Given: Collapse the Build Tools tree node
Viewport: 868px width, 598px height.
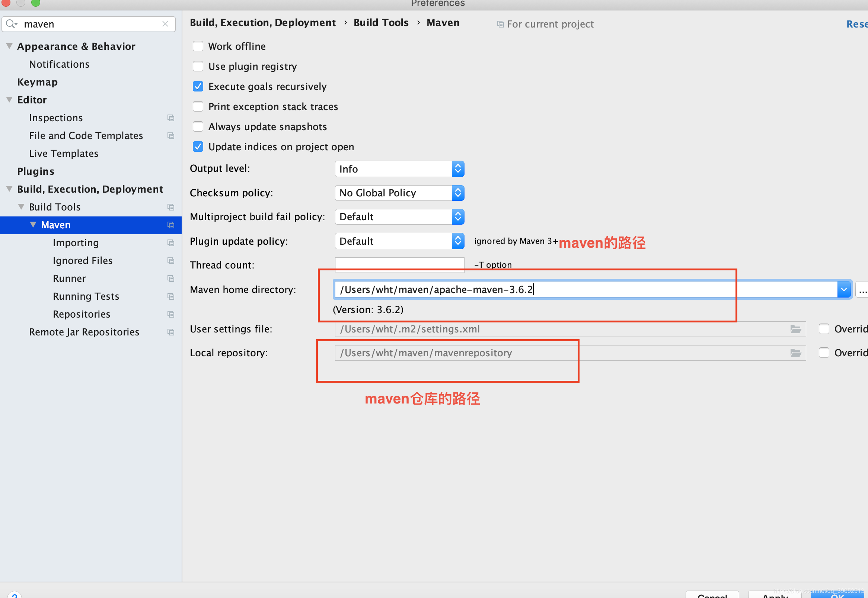Looking at the screenshot, I should point(21,207).
